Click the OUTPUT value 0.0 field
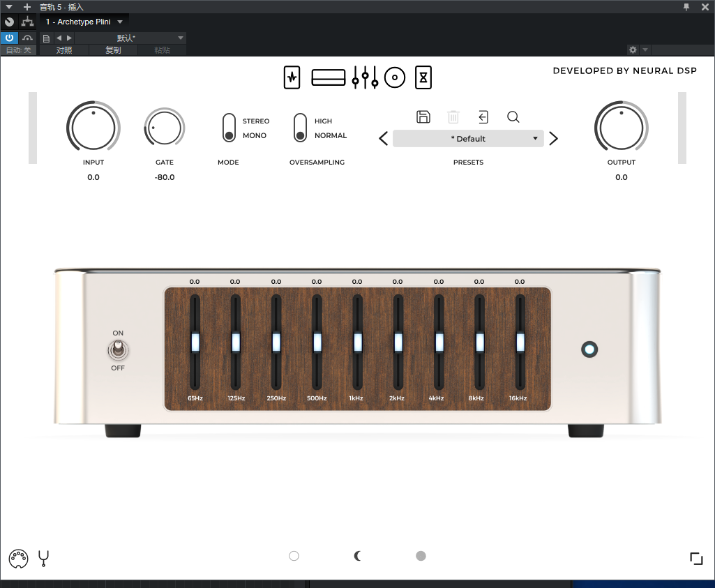Image resolution: width=715 pixels, height=588 pixels. pyautogui.click(x=621, y=177)
